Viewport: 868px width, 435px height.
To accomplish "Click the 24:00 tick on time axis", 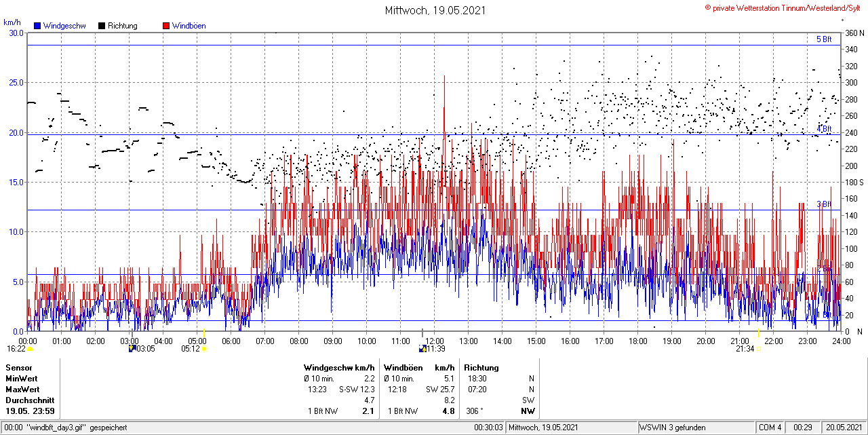I will (841, 341).
